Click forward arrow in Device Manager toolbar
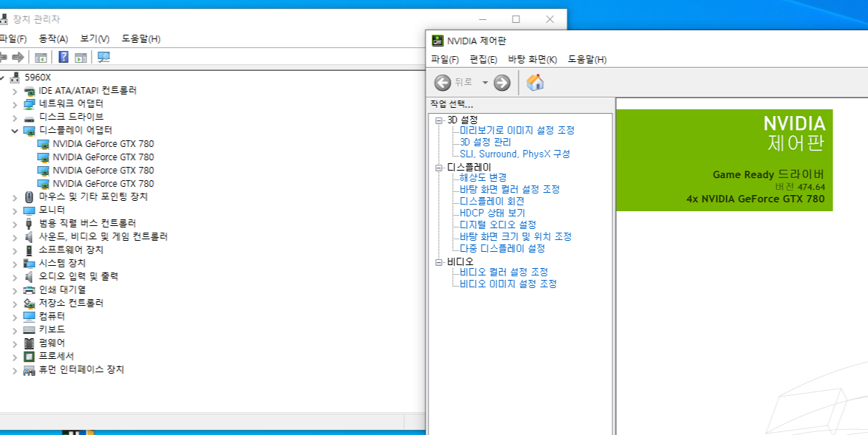 18,57
